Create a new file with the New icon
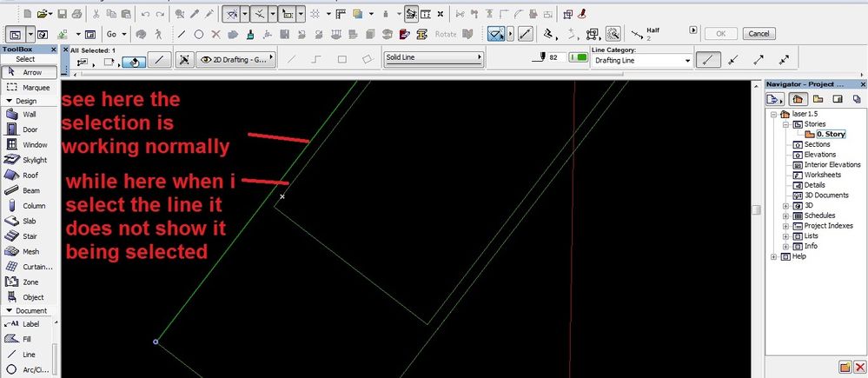This screenshot has width=868, height=378. pos(28,13)
